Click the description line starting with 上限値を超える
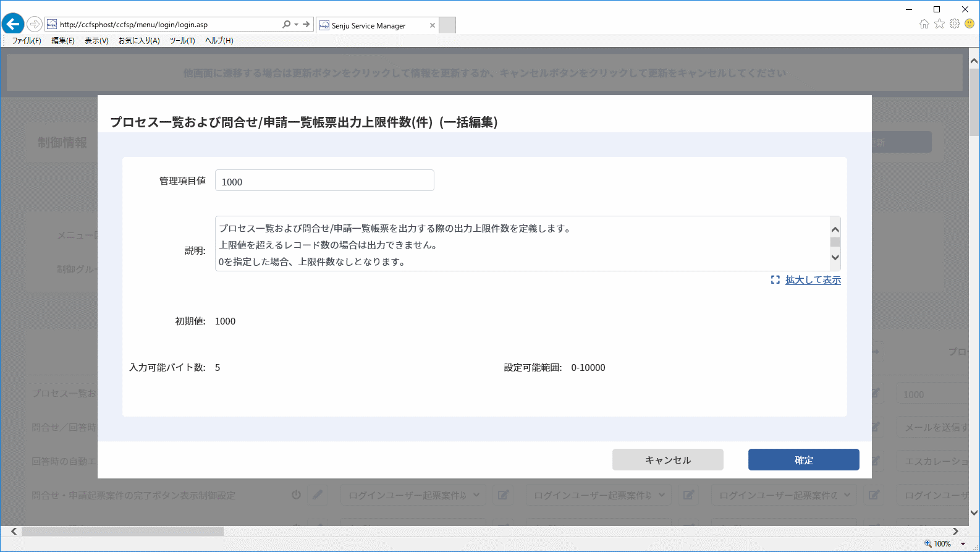Viewport: 980px width, 552px height. coord(329,245)
